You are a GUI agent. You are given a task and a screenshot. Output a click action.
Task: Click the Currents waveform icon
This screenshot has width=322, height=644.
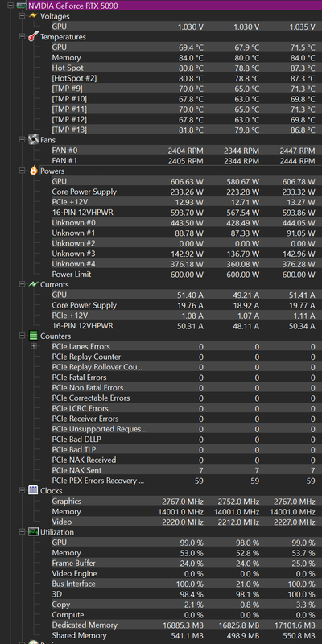pos(33,284)
